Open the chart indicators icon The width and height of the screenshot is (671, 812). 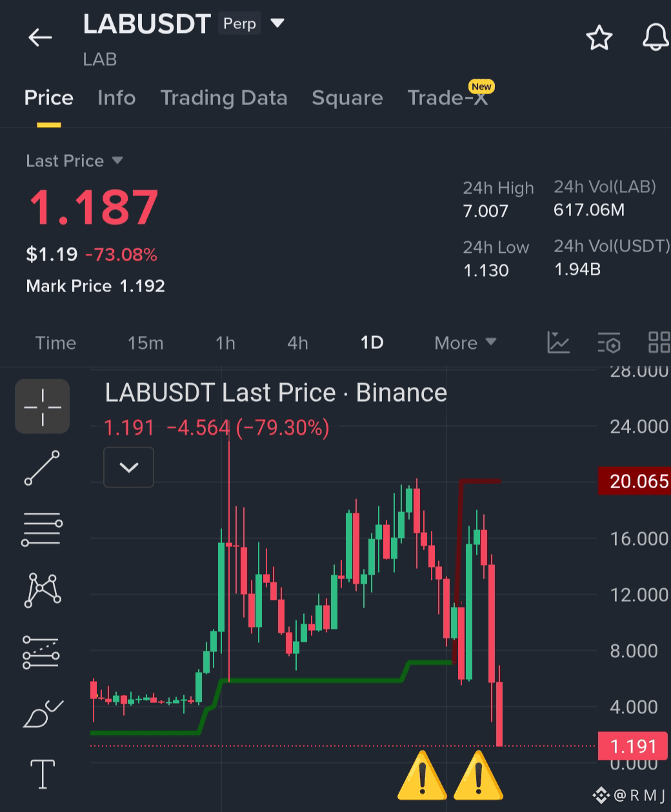tap(558, 342)
